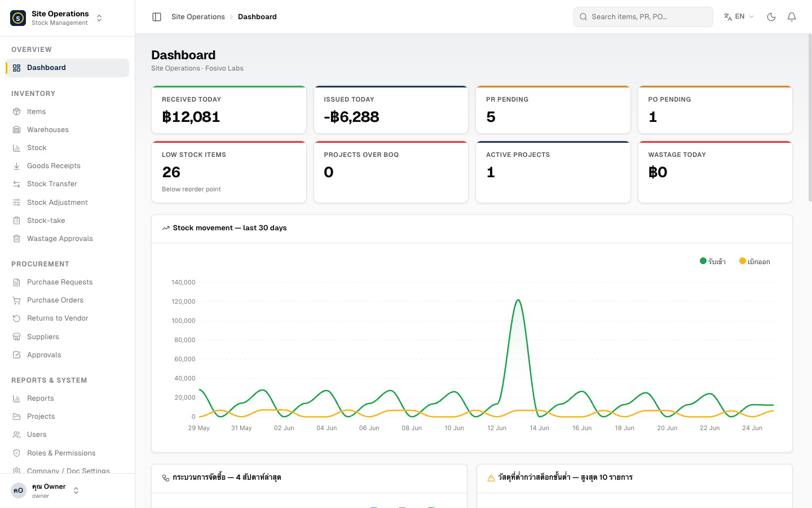Open Suppliers page
This screenshot has height=508, width=812.
click(67, 337)
